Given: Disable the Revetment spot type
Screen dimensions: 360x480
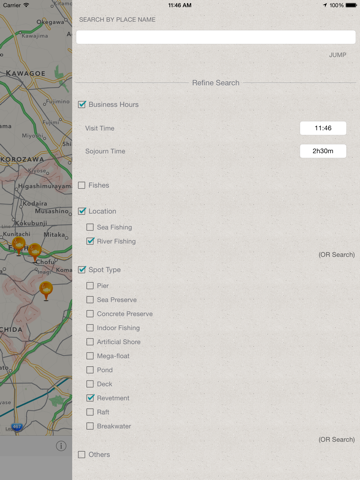Looking at the screenshot, I should pos(90,398).
